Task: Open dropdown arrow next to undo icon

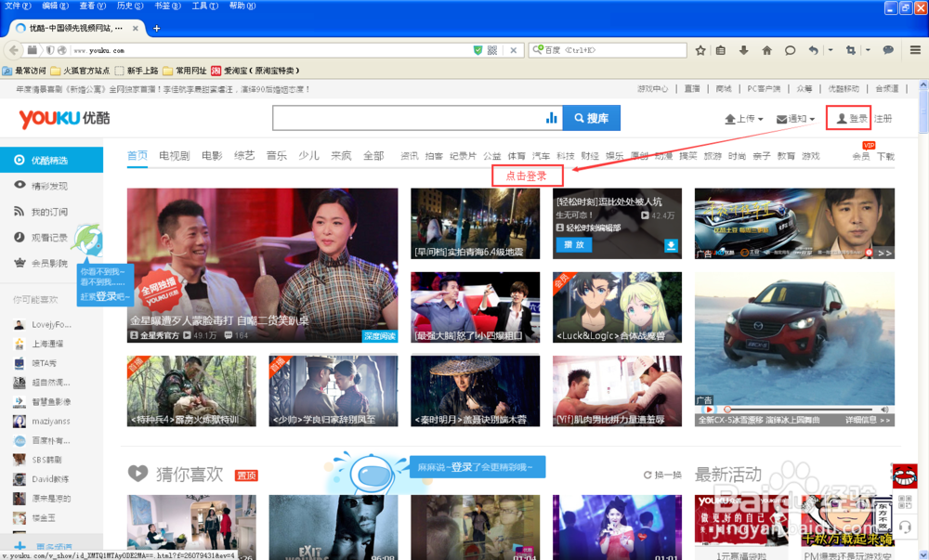Action: [x=831, y=50]
